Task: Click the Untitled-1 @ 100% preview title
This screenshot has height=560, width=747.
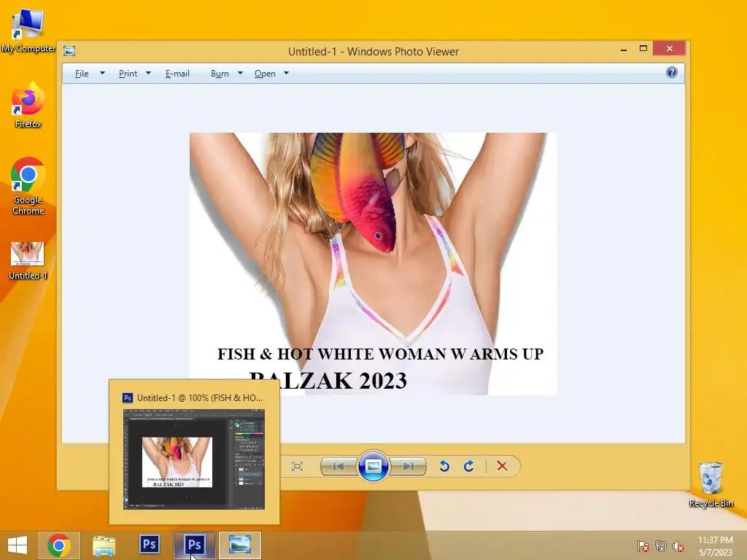Action: coord(200,397)
